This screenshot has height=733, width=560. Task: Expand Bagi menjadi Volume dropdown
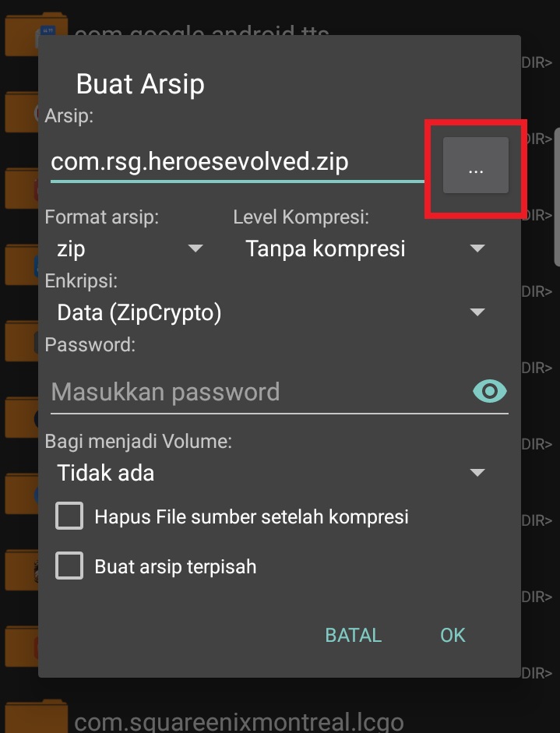pos(270,473)
